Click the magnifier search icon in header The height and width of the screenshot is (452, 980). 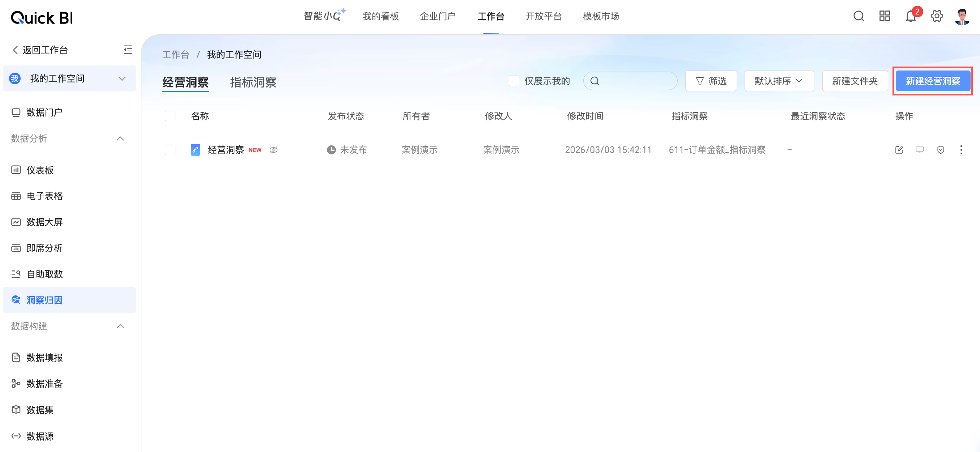858,16
